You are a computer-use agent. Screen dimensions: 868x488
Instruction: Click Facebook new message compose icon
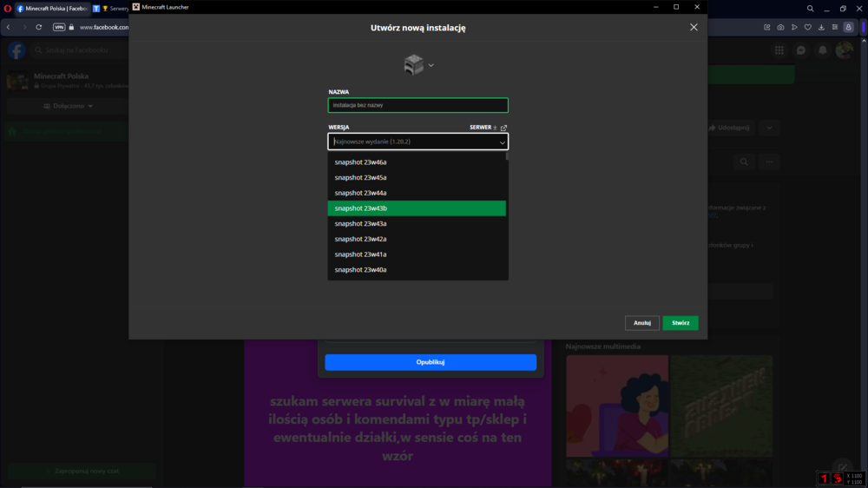[x=843, y=467]
